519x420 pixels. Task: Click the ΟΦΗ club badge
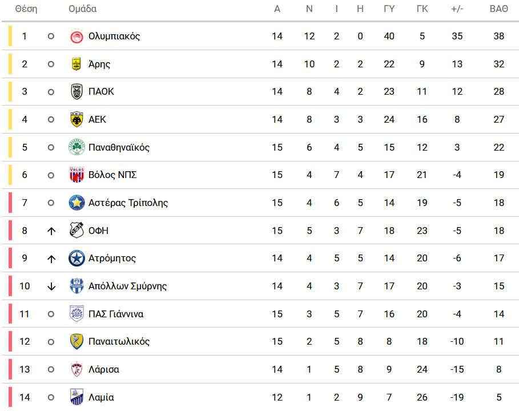tap(77, 231)
